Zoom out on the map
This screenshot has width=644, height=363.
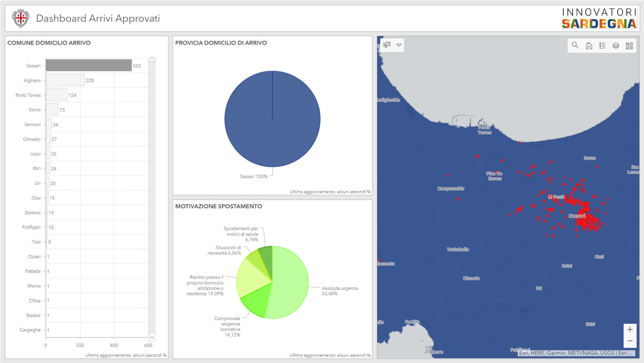click(x=630, y=341)
